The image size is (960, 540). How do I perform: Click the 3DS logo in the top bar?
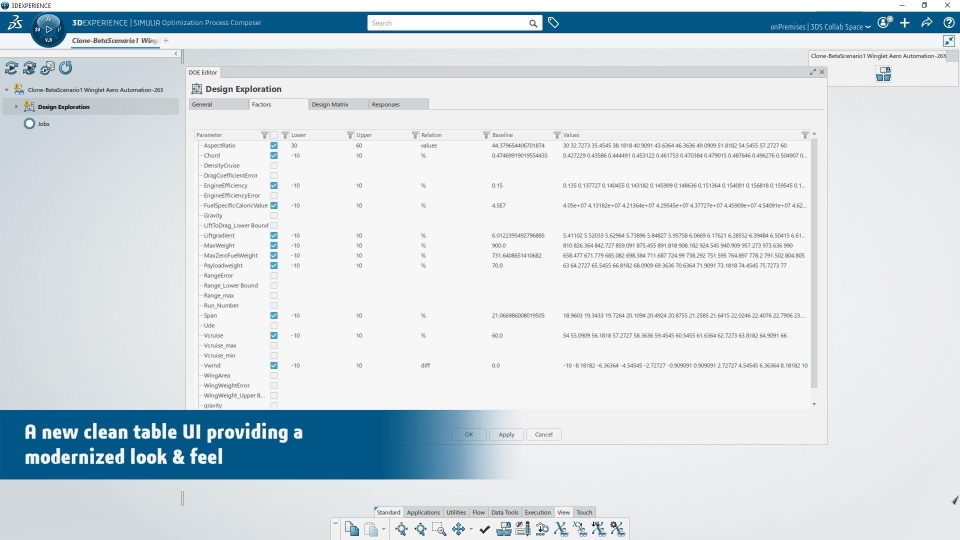pos(15,23)
